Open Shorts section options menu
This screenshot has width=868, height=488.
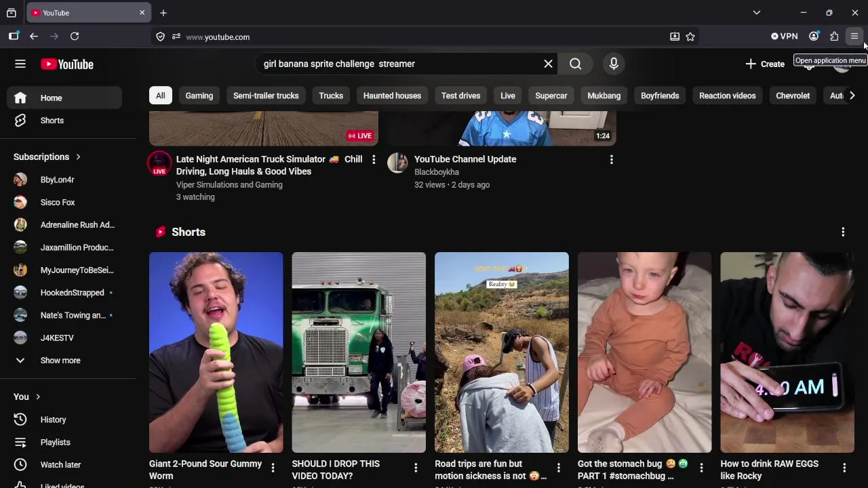[843, 232]
